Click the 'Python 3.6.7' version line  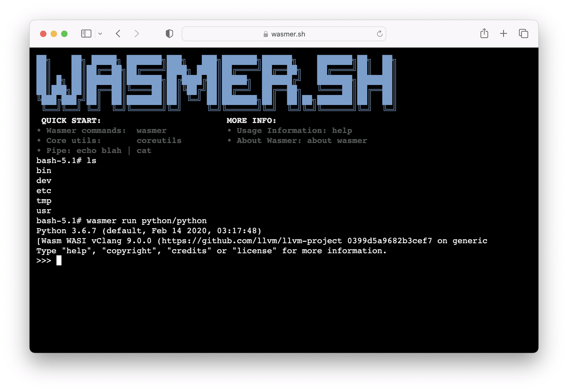pyautogui.click(x=149, y=231)
